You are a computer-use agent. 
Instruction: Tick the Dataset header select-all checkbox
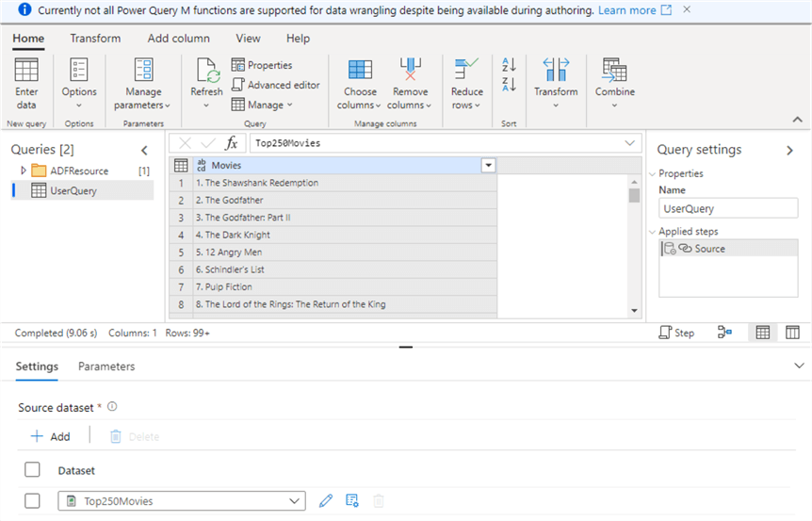tap(32, 470)
